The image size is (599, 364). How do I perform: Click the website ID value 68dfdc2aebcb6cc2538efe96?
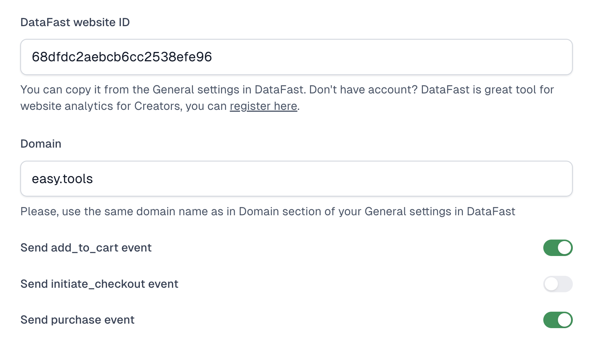[122, 57]
